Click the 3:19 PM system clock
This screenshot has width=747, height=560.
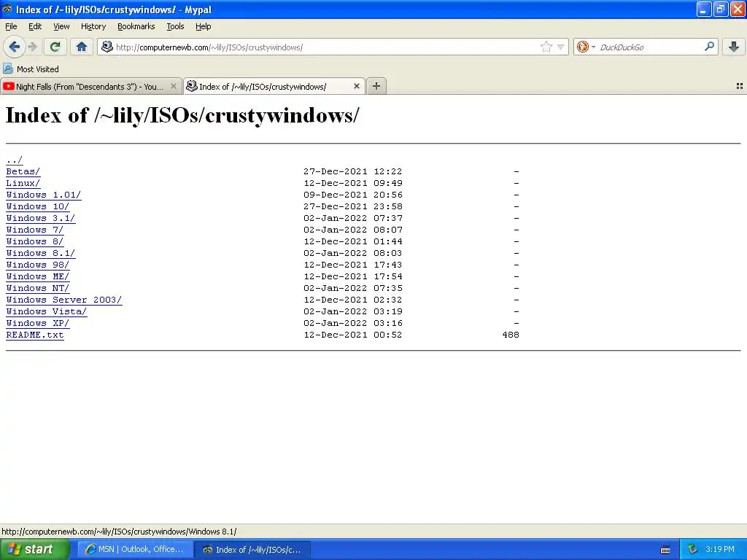[720, 550]
